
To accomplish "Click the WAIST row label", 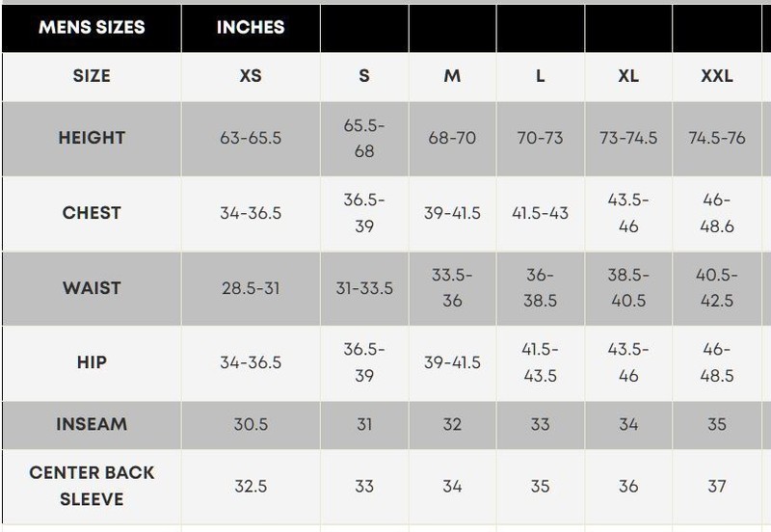I will tap(92, 288).
